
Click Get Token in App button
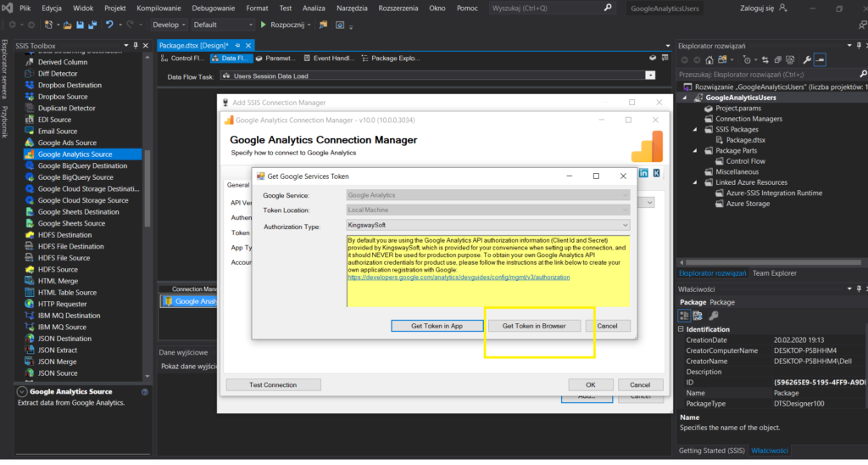point(437,326)
